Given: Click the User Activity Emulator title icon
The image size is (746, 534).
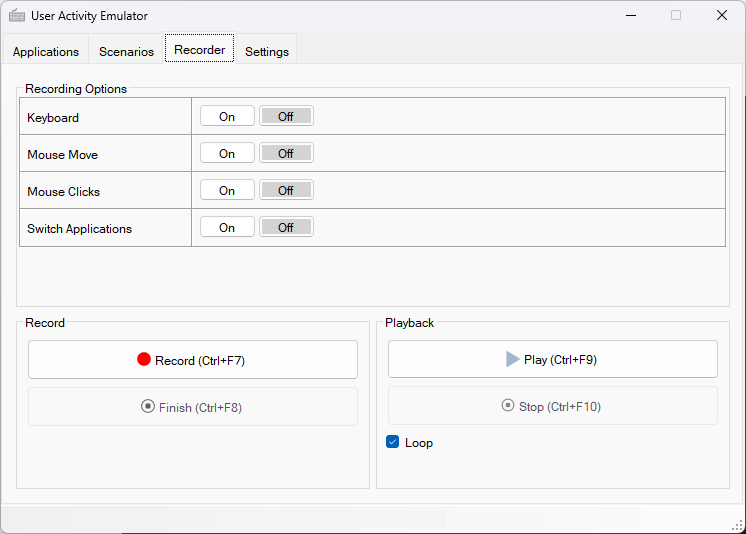Looking at the screenshot, I should click(x=17, y=16).
